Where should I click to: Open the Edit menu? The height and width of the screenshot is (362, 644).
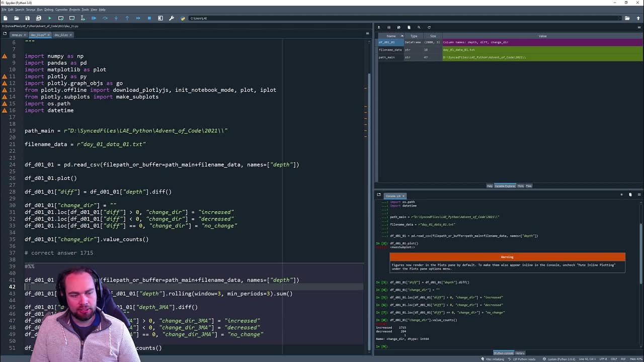(11, 10)
